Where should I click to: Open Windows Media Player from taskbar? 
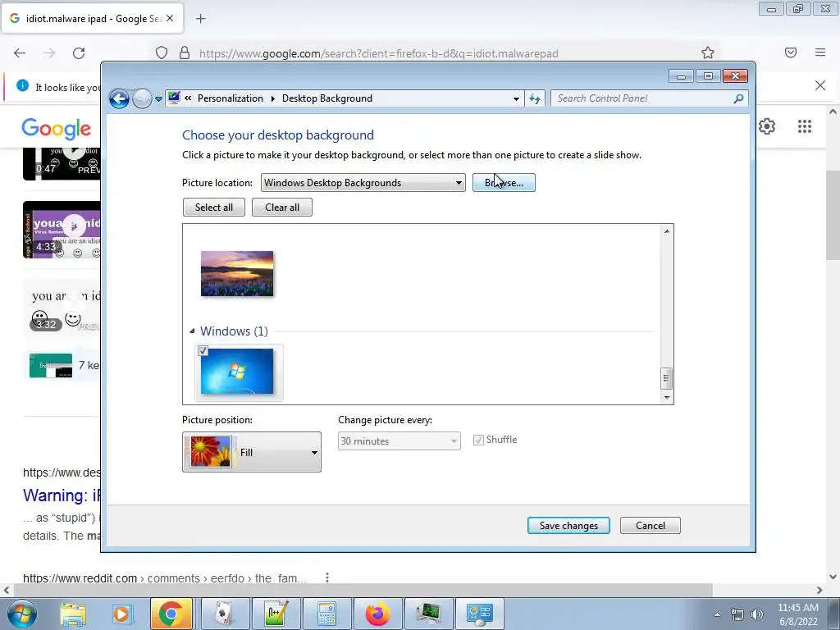coord(121,614)
